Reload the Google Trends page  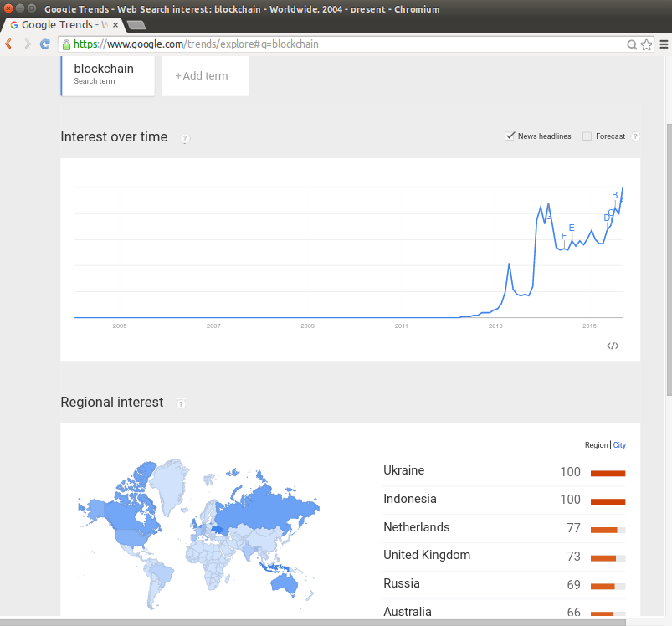pos(45,44)
